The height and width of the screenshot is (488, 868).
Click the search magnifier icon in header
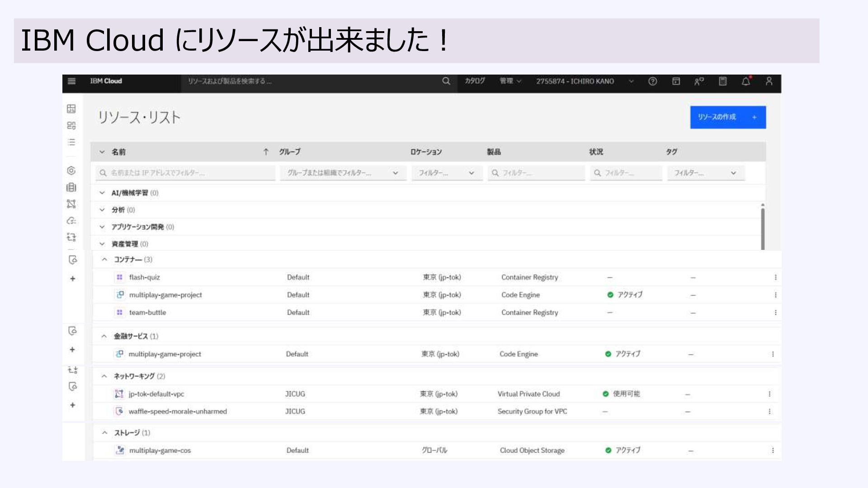pos(446,81)
